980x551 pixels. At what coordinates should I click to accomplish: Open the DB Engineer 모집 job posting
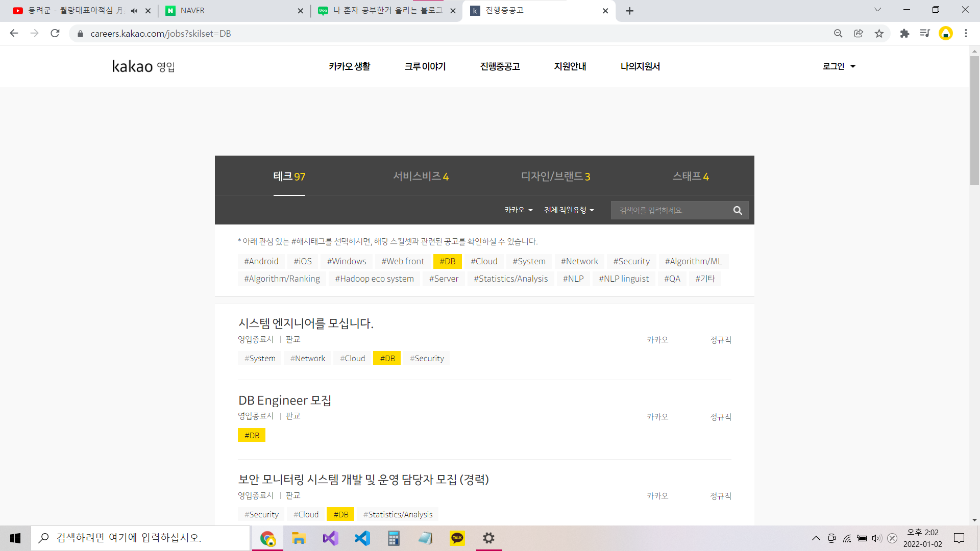click(285, 400)
